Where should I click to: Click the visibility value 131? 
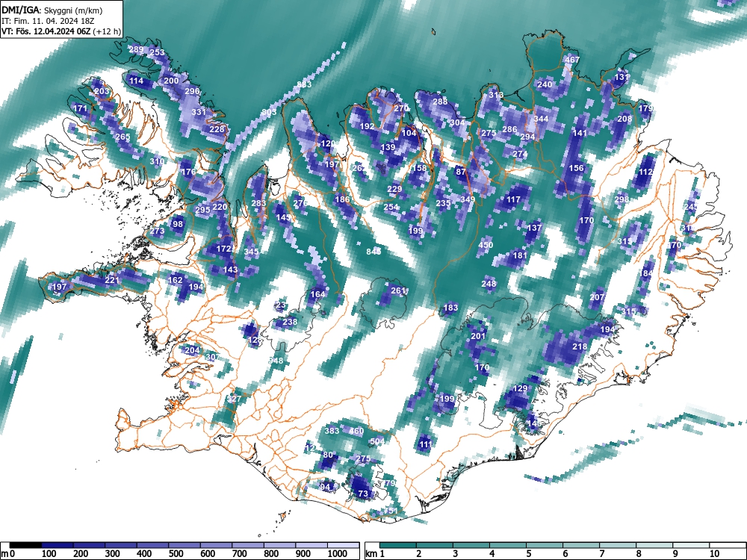pos(622,77)
